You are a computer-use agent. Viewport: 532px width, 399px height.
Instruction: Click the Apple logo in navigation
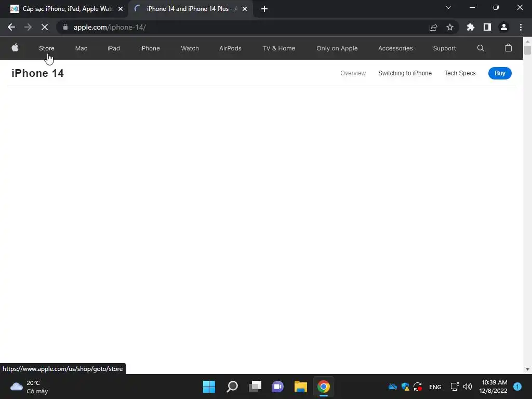15,48
